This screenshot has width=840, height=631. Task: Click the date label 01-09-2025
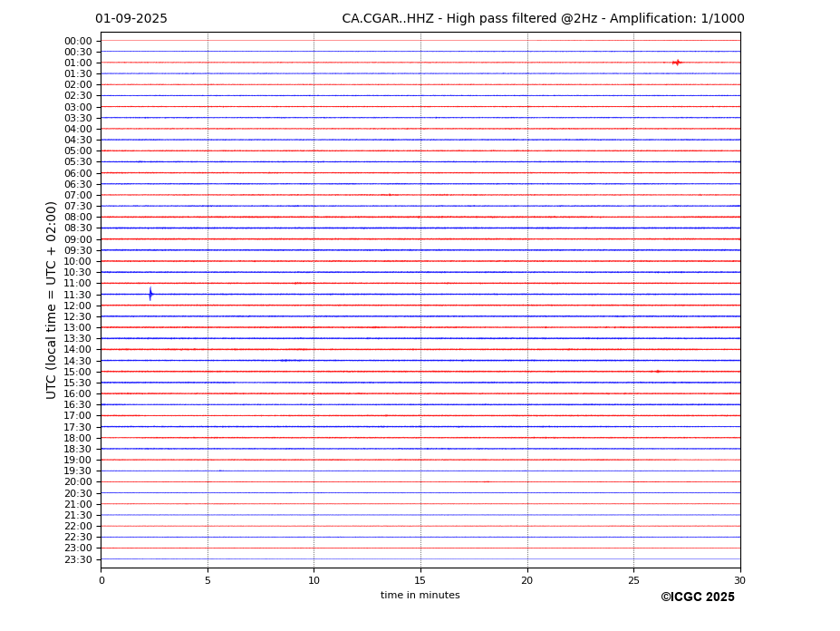coord(131,19)
